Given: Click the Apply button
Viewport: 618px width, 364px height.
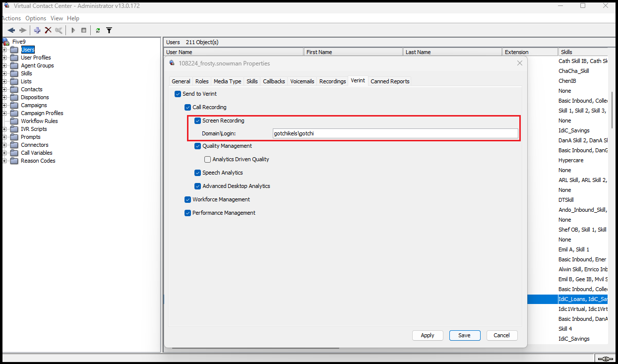Looking at the screenshot, I should click(427, 335).
